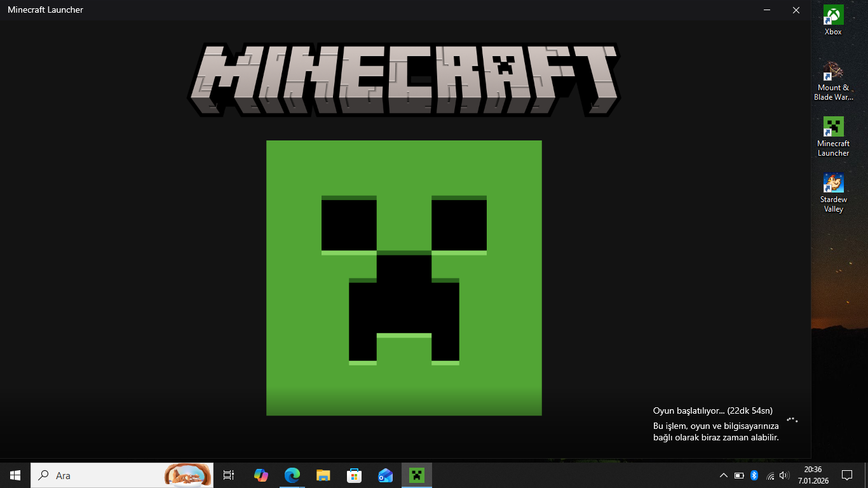Viewport: 868px width, 488px height.
Task: Open Microsoft Store from the taskbar
Action: (354, 475)
